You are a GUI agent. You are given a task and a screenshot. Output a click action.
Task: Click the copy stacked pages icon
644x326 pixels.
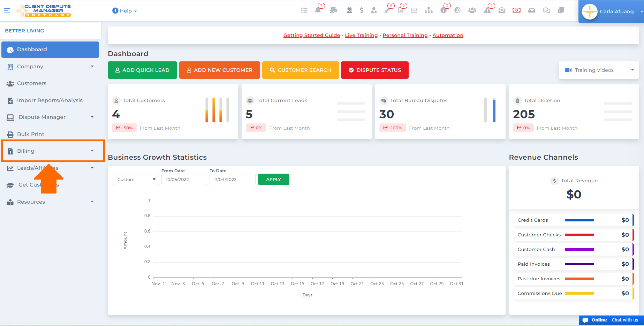coord(561,10)
